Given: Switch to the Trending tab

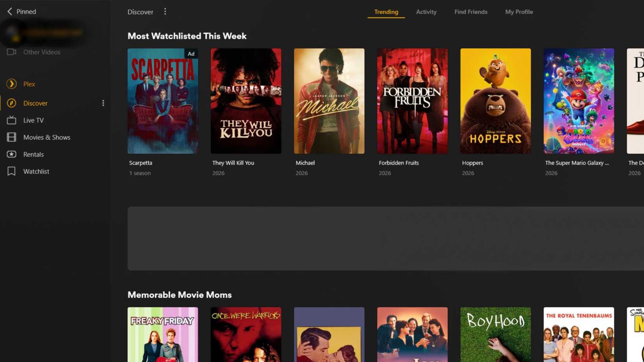Looking at the screenshot, I should tap(386, 12).
